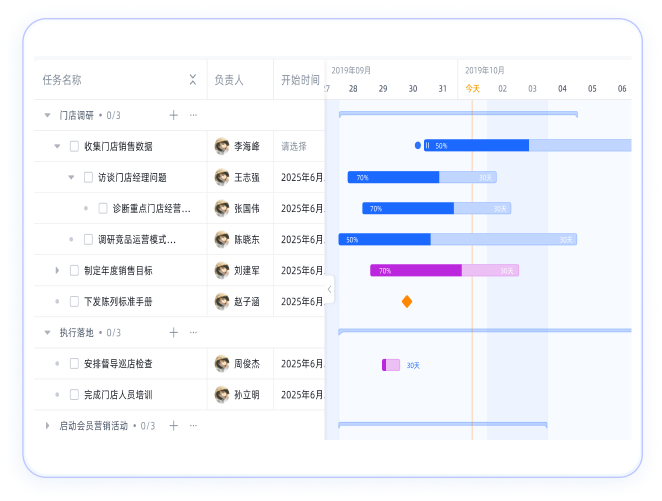Check 访谈门店经理问题 task
This screenshot has height=501, width=662.
[x=88, y=177]
